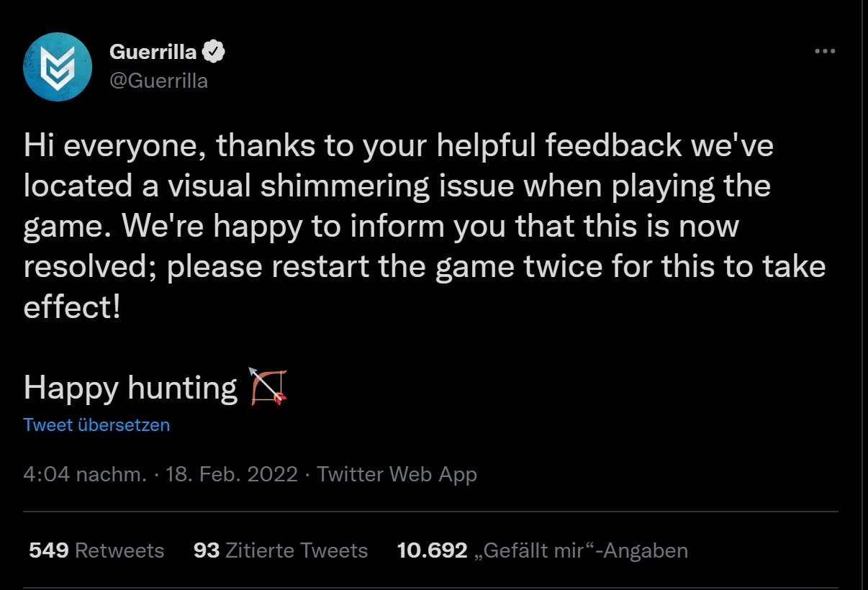The width and height of the screenshot is (868, 590).
Task: Click the word "feedback" in the tweet
Action: [x=612, y=146]
